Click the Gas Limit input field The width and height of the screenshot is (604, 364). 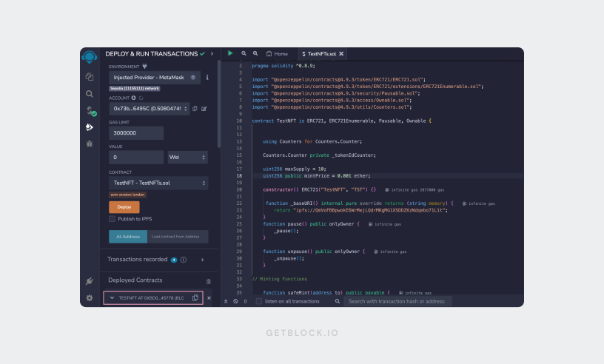pos(136,133)
